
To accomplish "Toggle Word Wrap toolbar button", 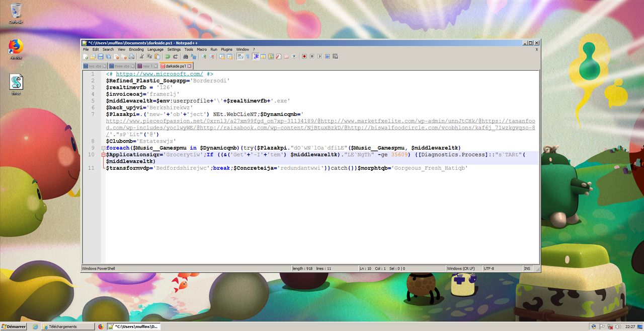I will click(240, 56).
